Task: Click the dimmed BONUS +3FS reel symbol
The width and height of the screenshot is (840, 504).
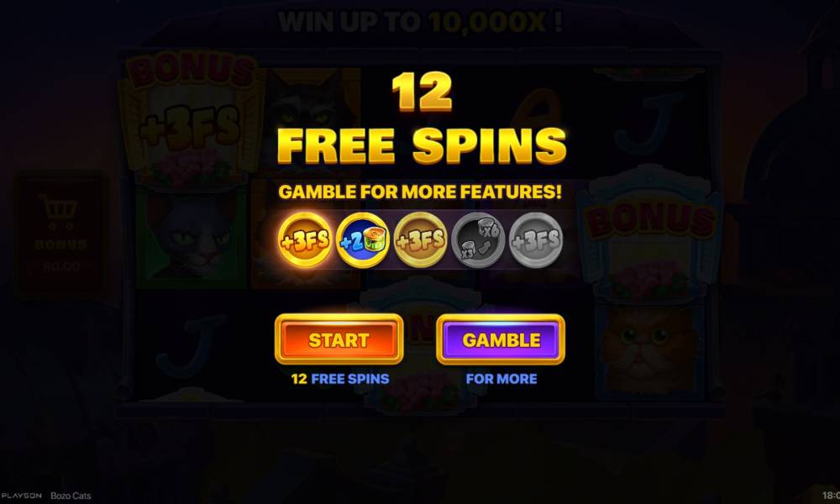Action: pos(190,117)
